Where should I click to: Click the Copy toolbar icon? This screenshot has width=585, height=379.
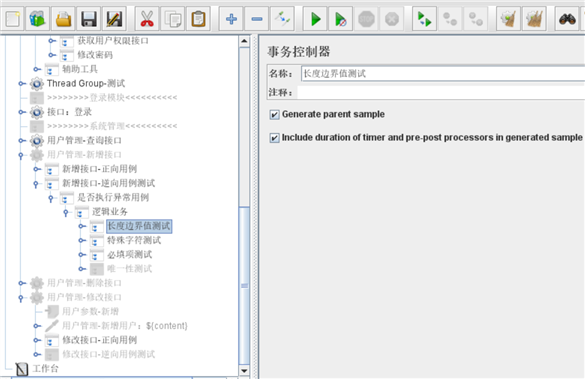tap(172, 19)
